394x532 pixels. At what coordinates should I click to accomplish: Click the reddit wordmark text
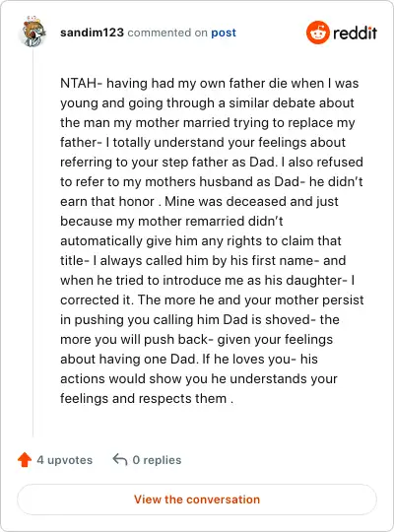pos(355,33)
